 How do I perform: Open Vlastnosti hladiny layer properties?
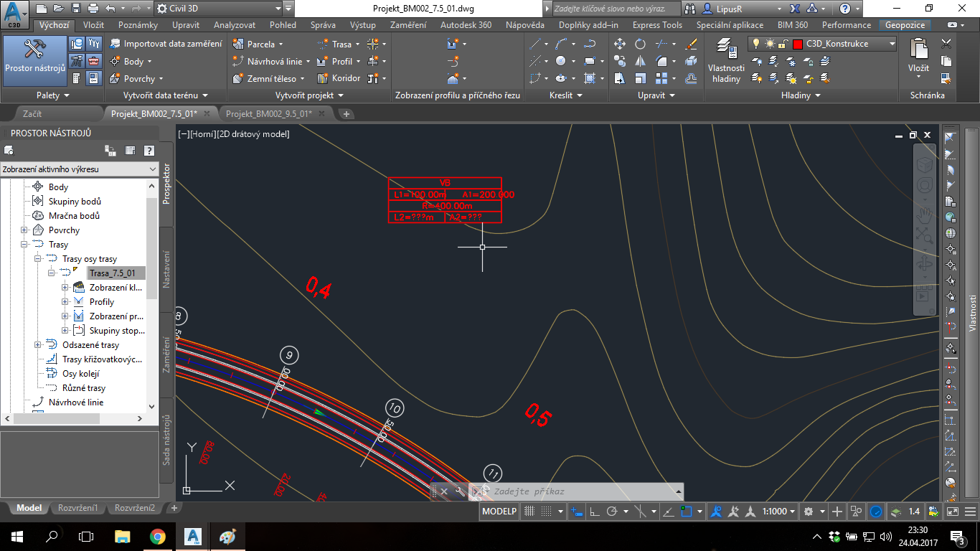pos(726,60)
